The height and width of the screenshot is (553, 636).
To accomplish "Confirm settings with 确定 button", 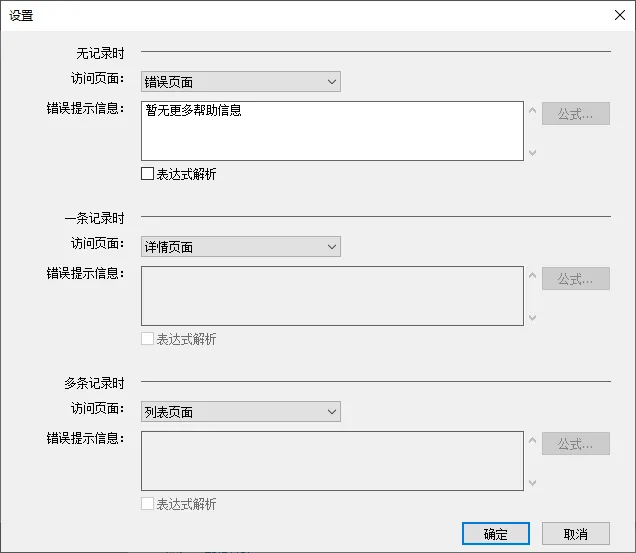I will coord(495,534).
